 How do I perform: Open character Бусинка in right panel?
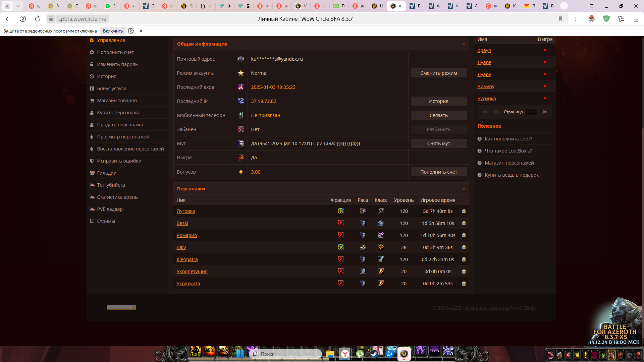pos(487,99)
